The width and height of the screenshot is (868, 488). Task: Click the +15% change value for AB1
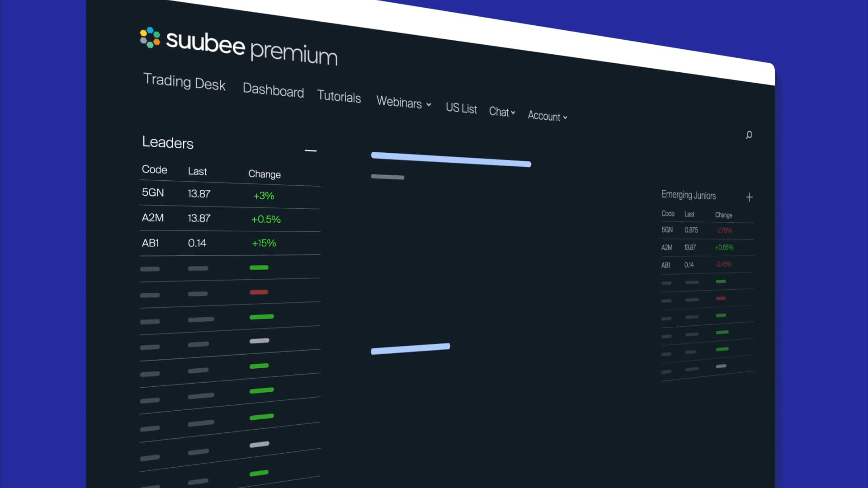[x=264, y=243]
